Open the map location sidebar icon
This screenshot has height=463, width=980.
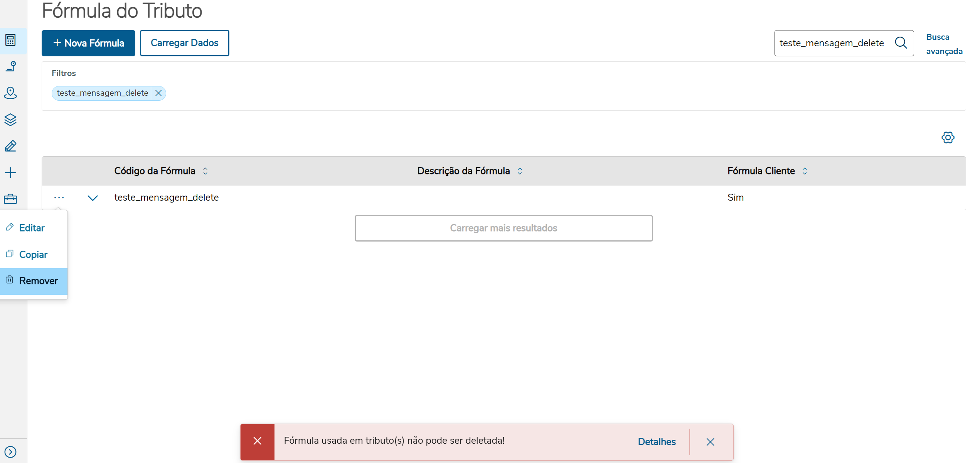10,93
